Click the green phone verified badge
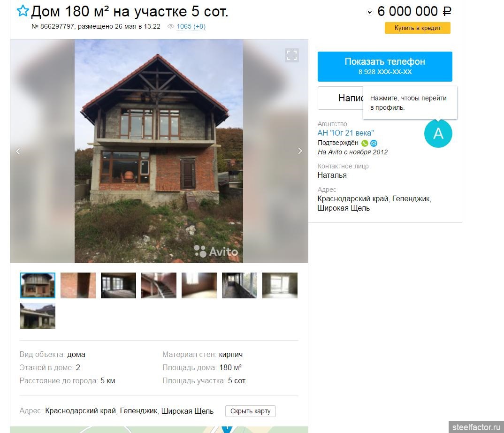 tap(365, 143)
